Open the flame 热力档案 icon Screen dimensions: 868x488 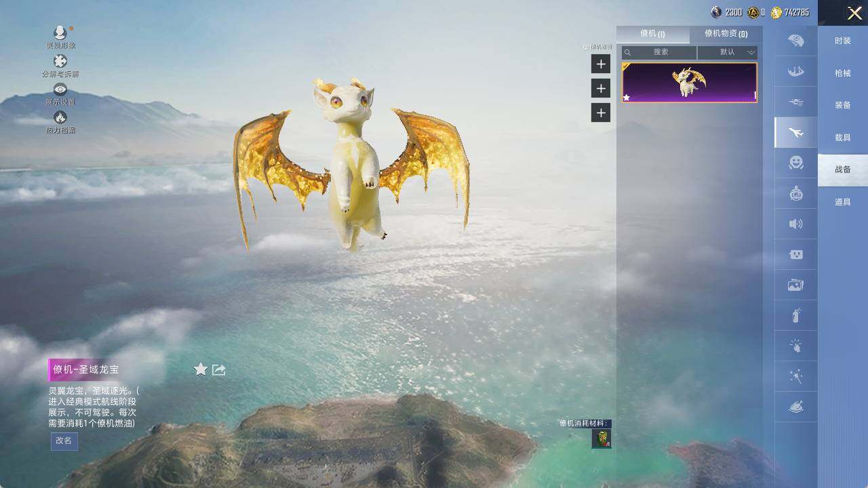pos(60,117)
